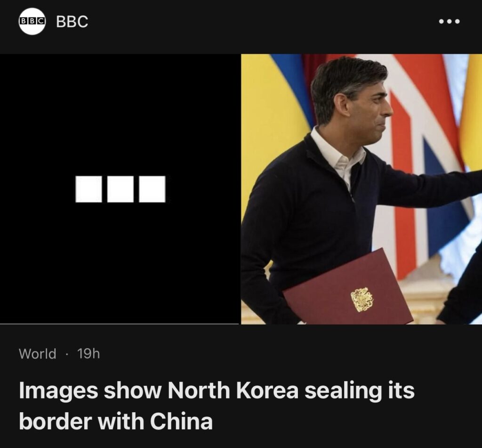Click the burgundy folder in the photo

click(348, 288)
